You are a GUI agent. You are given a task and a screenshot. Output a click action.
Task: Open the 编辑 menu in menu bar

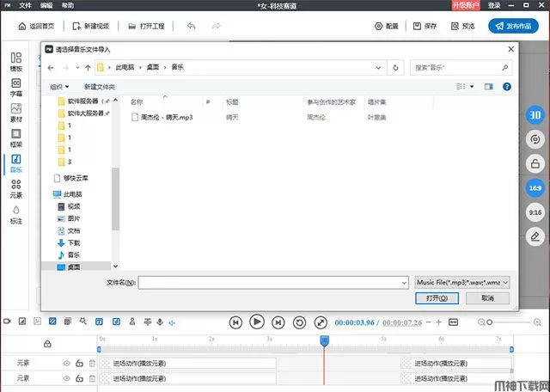click(46, 5)
